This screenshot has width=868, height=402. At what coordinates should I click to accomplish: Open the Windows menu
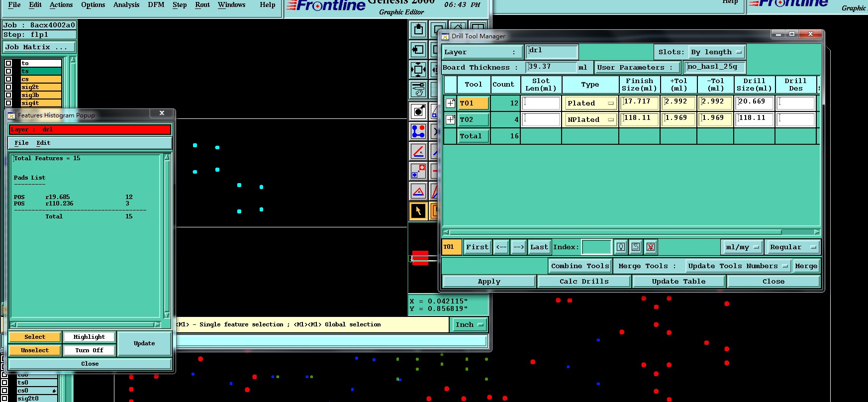232,4
